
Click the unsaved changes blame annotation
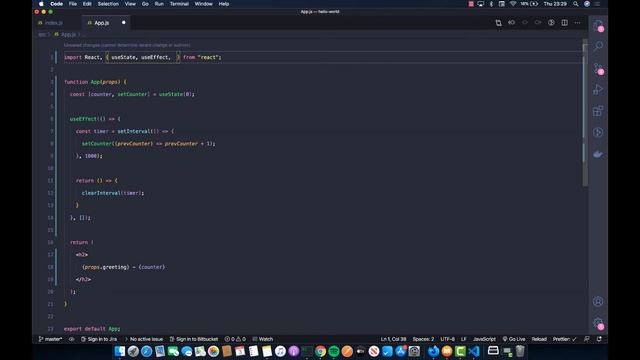(127, 45)
